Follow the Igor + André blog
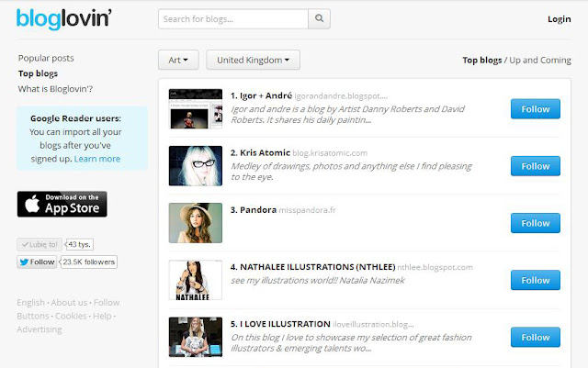This screenshot has width=588, height=368. click(x=535, y=109)
